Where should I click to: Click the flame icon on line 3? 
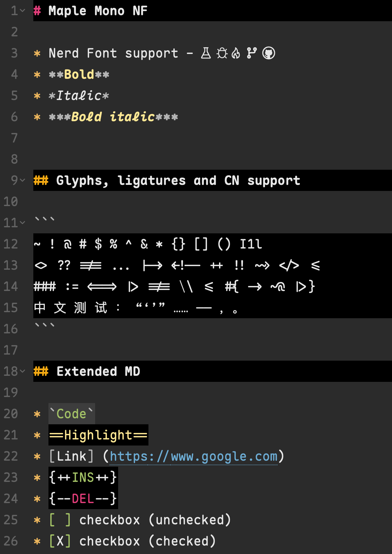[x=236, y=53]
